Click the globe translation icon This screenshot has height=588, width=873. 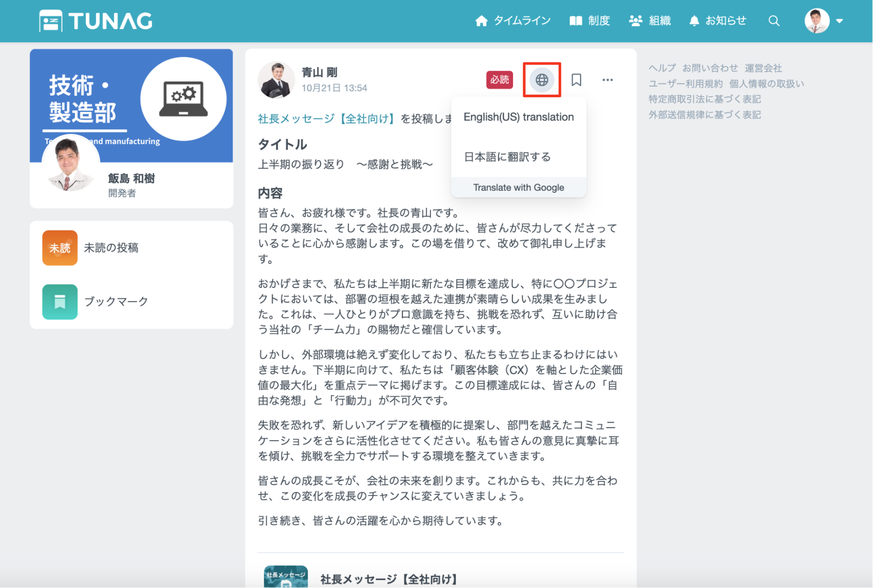[542, 80]
